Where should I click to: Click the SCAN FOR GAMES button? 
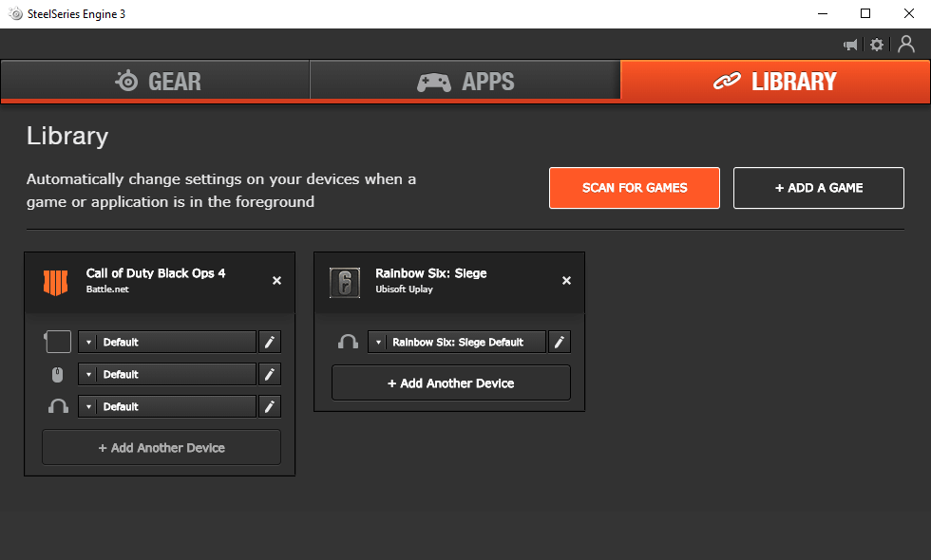coord(635,188)
